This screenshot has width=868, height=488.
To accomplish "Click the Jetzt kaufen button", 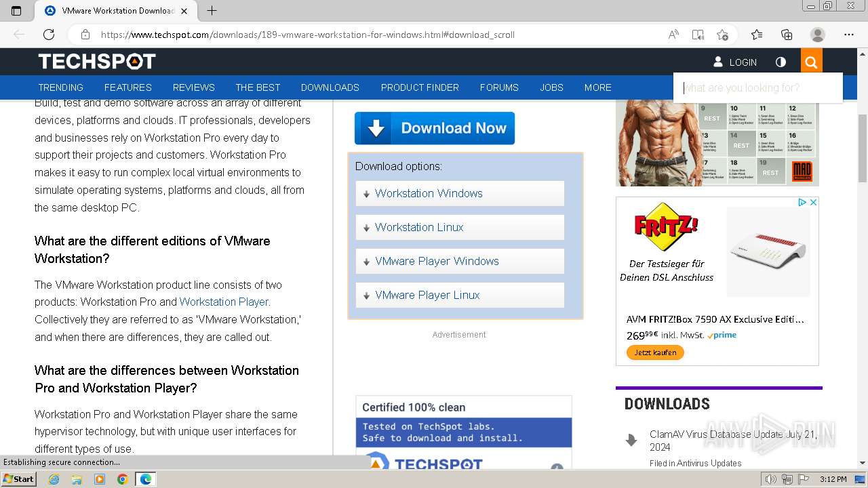I will pos(655,352).
